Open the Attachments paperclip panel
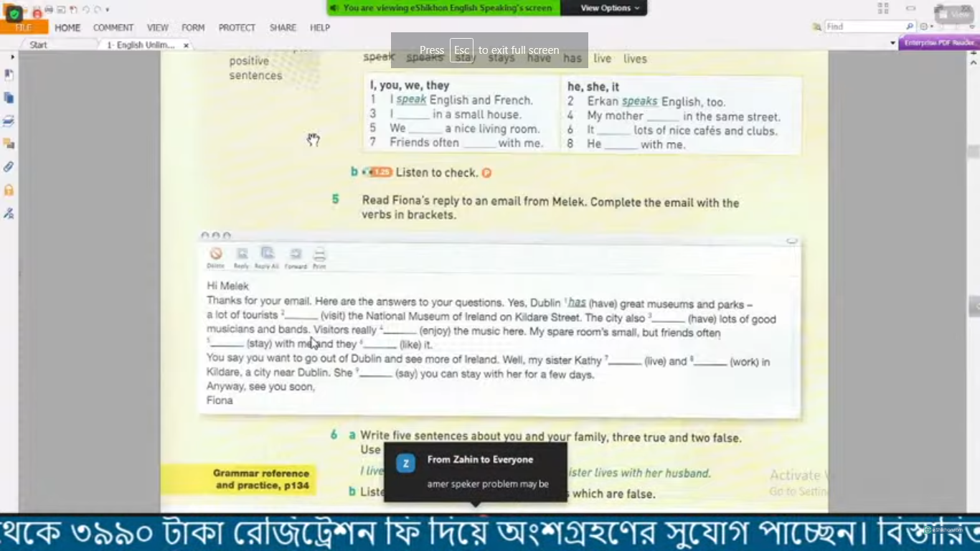The width and height of the screenshot is (980, 551). (9, 166)
